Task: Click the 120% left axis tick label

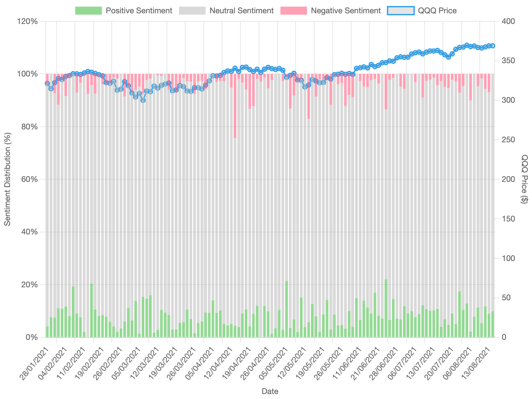Action: point(30,21)
